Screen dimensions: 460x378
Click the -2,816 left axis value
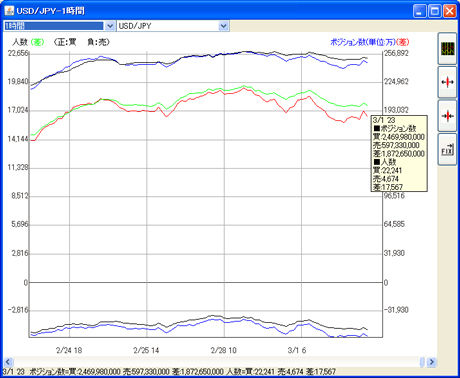click(18, 310)
